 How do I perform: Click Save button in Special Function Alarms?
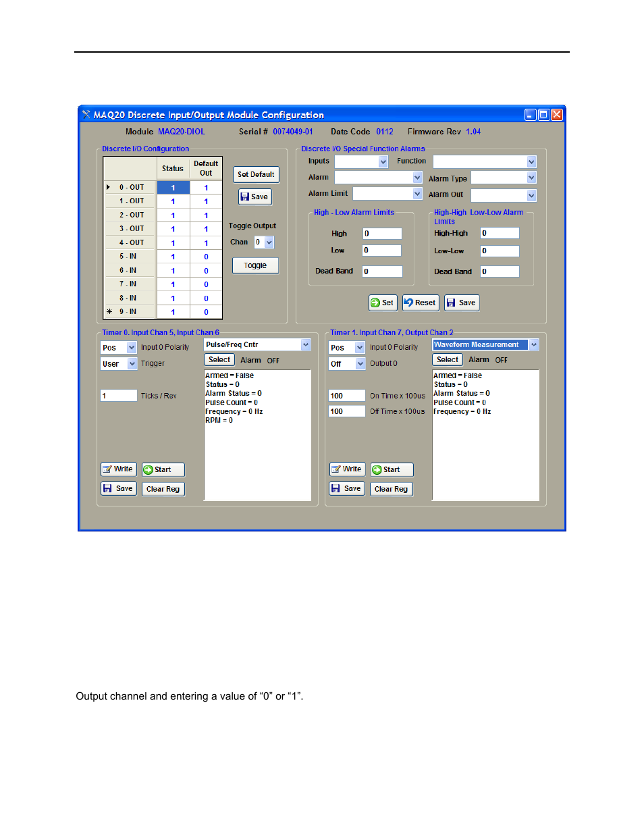[462, 303]
